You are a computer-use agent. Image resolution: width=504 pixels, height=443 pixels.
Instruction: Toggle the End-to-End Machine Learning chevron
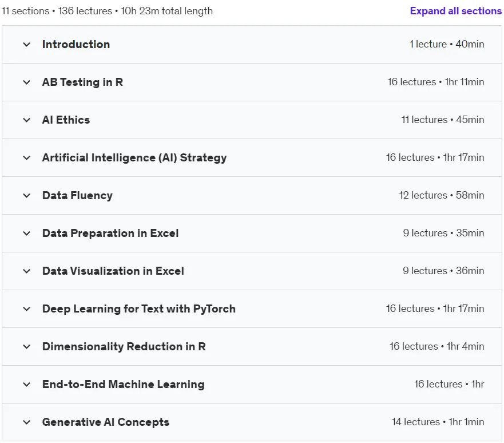tap(27, 385)
